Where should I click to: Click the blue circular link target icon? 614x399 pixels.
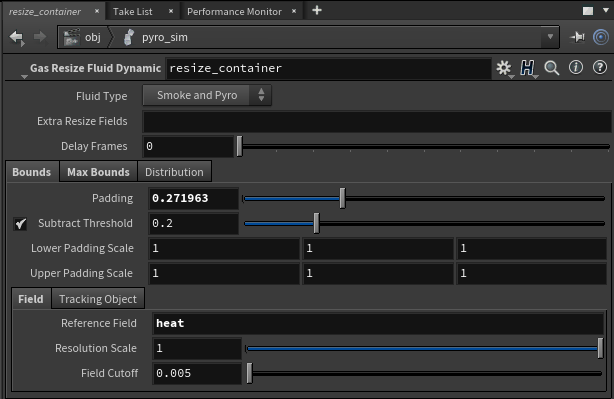pyautogui.click(x=601, y=37)
